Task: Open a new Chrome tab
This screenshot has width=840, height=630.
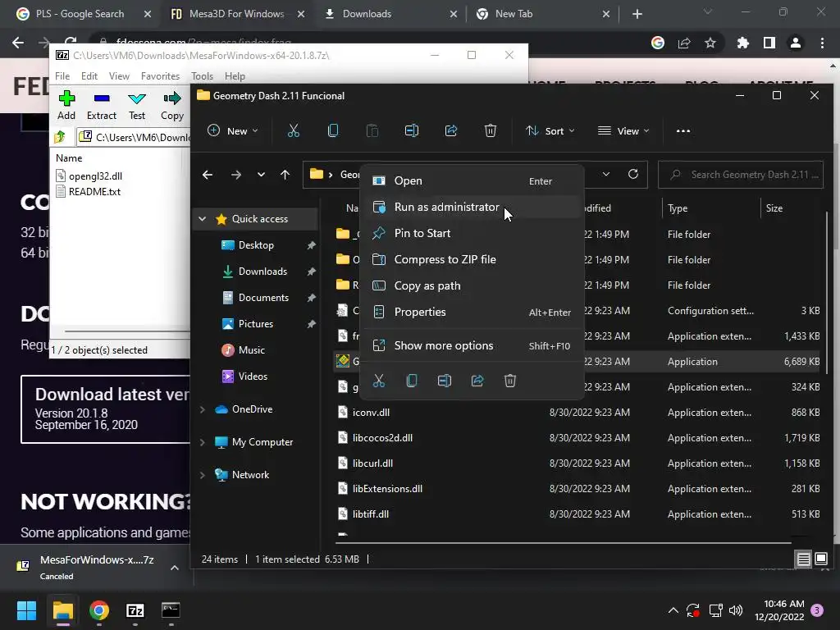Action: click(637, 14)
